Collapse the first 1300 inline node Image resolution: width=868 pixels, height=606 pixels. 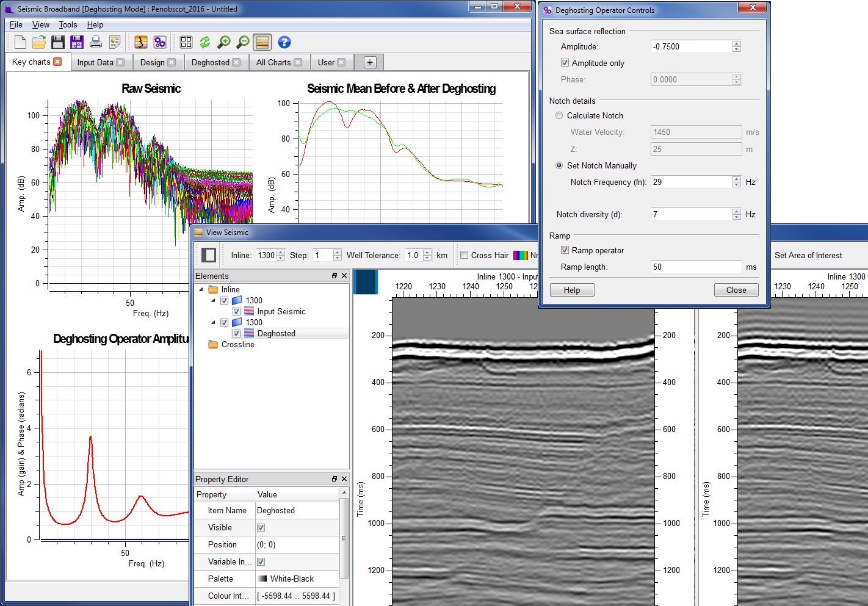213,300
